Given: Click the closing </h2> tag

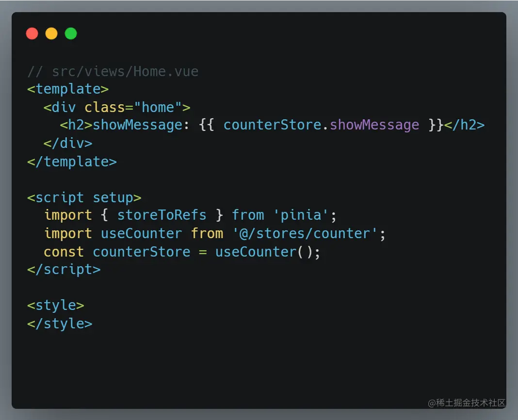Looking at the screenshot, I should pos(465,125).
